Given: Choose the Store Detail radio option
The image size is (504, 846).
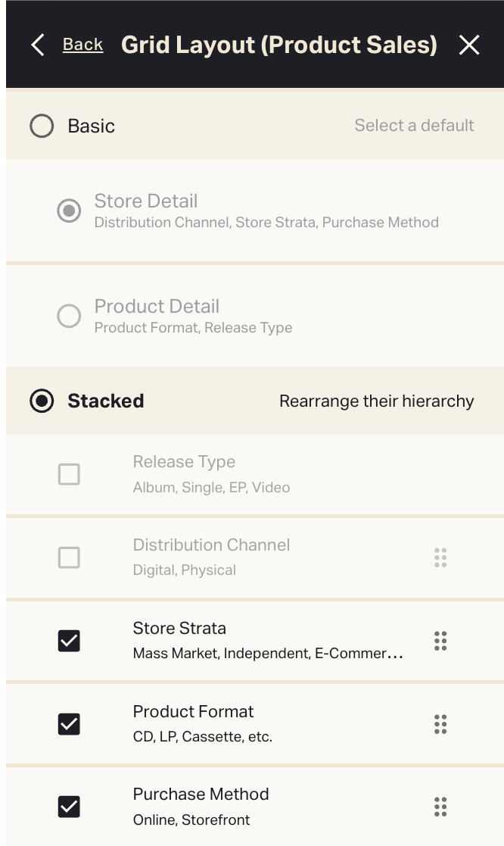Looking at the screenshot, I should point(69,211).
